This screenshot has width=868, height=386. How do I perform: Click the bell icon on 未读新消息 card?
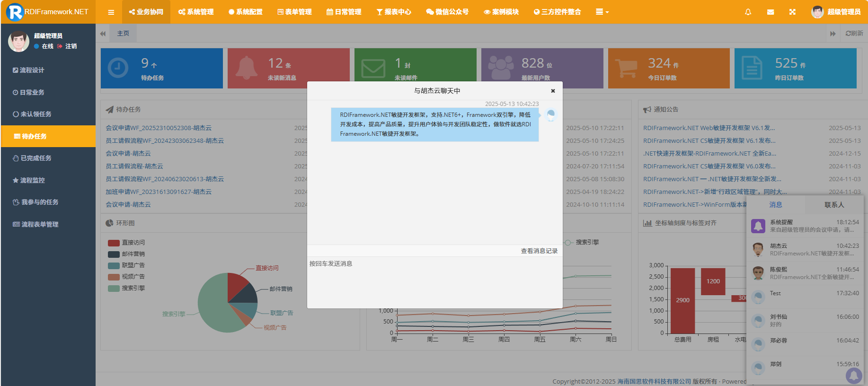(x=247, y=68)
